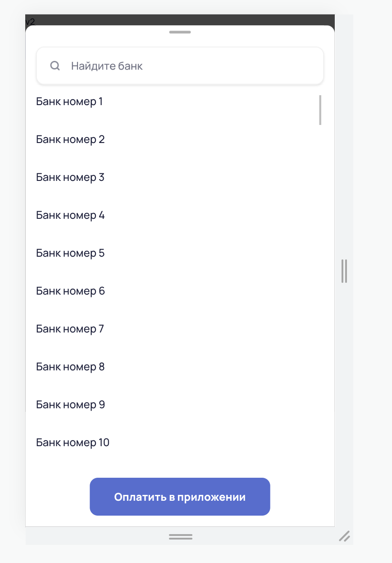Select Банк номер 1 from the list
Viewport: 392px width, 563px height.
pos(69,102)
